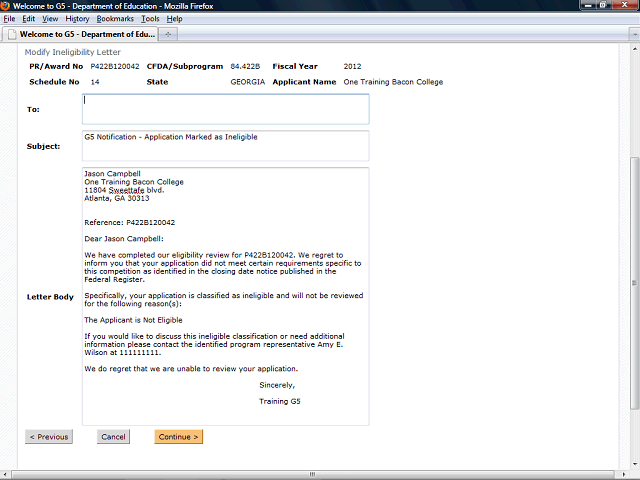Click the 'Sincerely,' line in letter

pos(277,385)
